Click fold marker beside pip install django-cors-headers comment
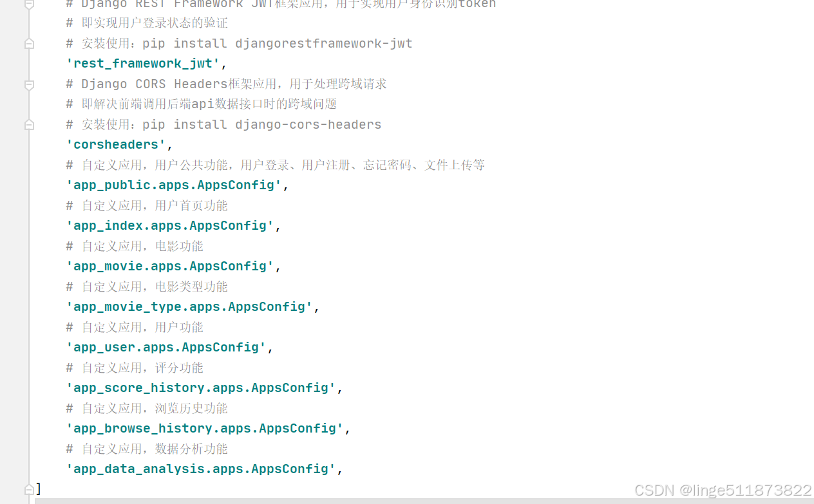Image resolution: width=814 pixels, height=504 pixels. tap(29, 125)
